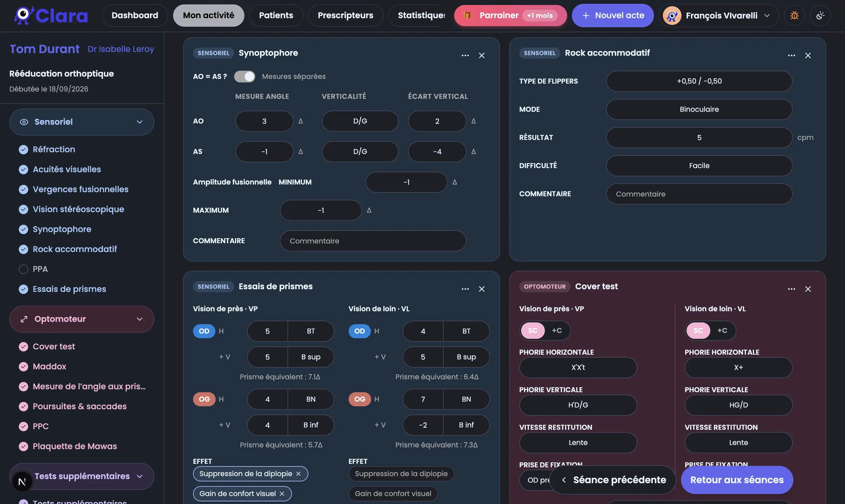Viewport: 845px width, 504px height.
Task: Go to Séance précédente
Action: pos(612,480)
